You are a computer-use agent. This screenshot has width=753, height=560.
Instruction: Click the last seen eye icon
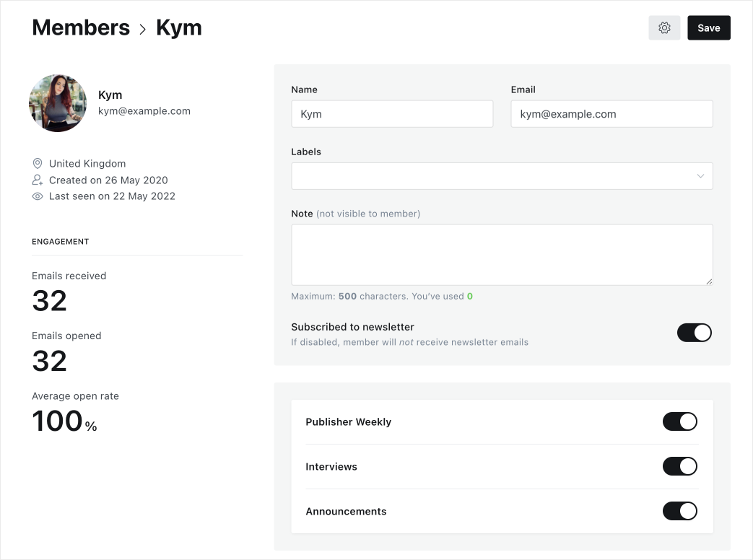coord(38,196)
